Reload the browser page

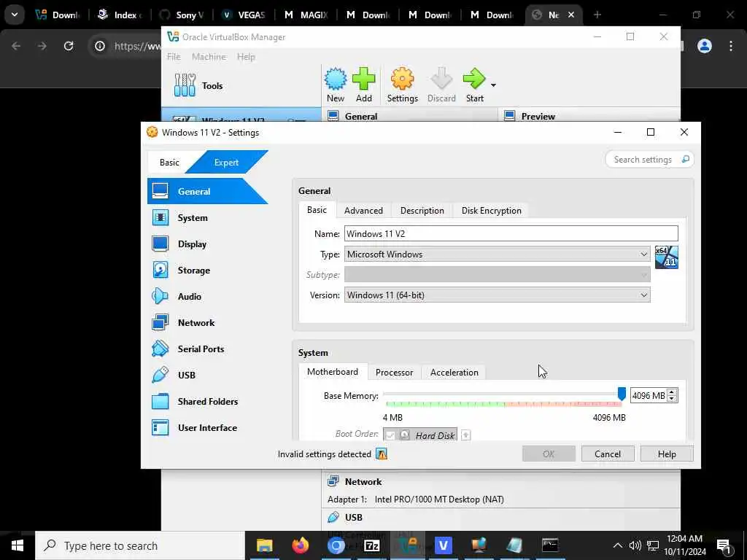(69, 46)
